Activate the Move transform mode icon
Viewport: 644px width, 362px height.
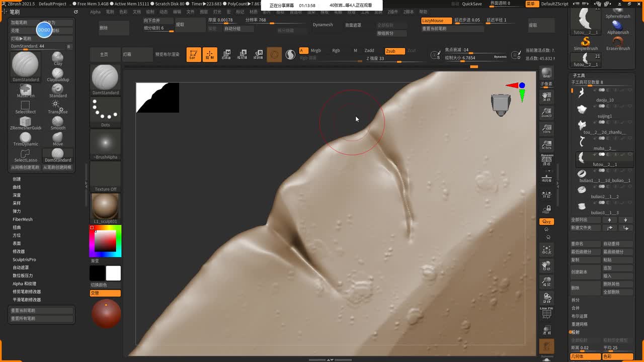226,54
